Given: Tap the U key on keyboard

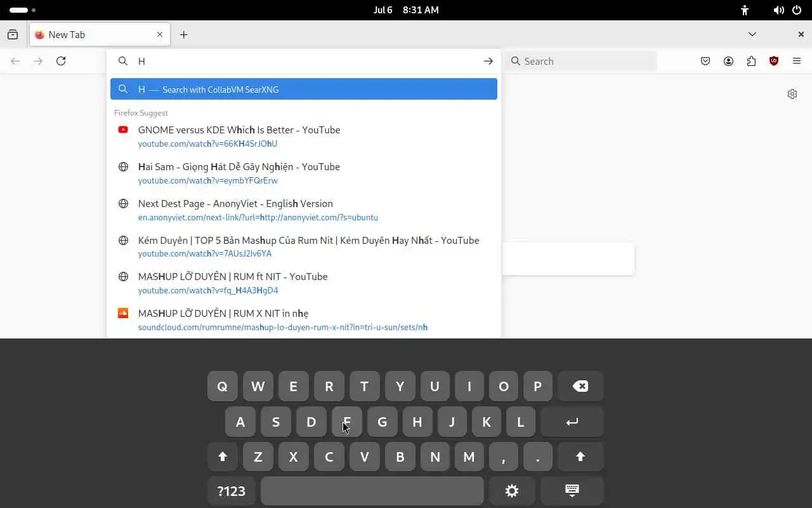Looking at the screenshot, I should (x=435, y=386).
